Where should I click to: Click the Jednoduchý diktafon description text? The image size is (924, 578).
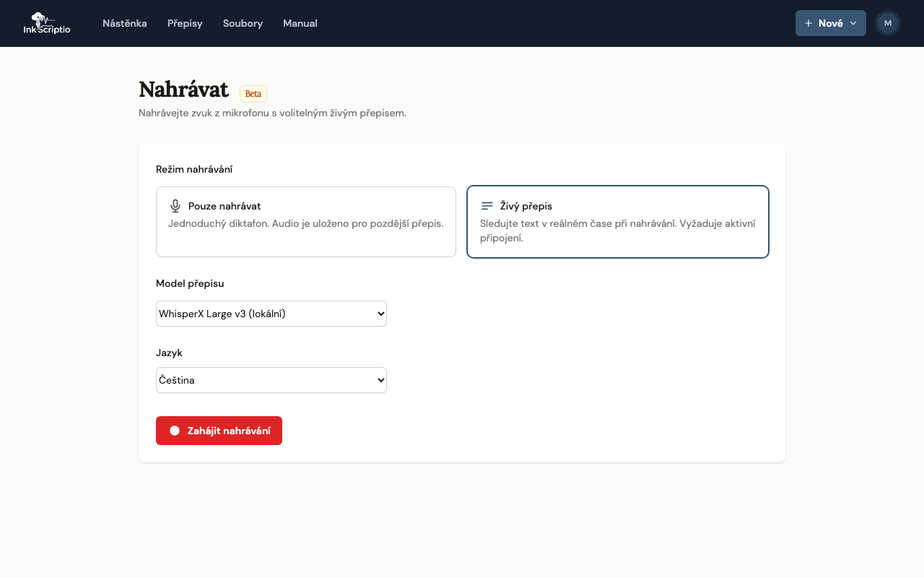click(x=306, y=223)
